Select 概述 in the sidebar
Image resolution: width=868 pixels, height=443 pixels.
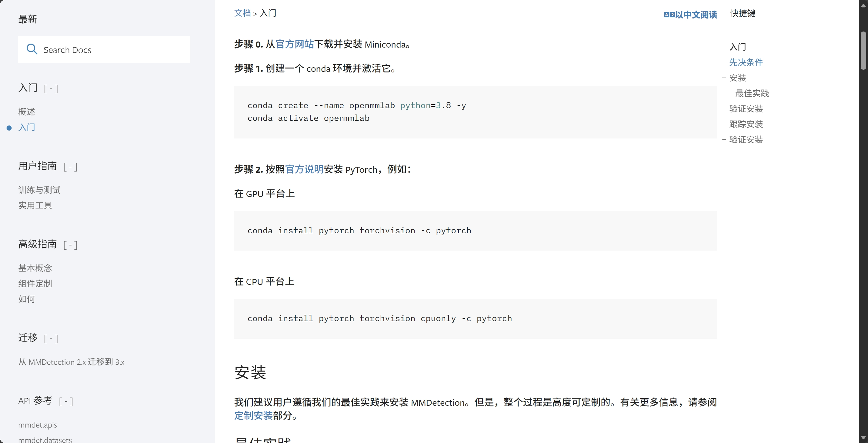click(x=26, y=112)
